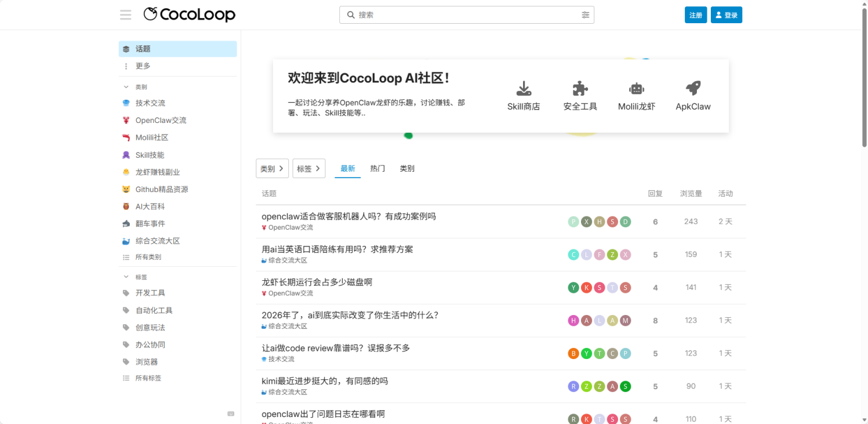Launch the ApkClaw rocket icon
Image resolution: width=868 pixels, height=424 pixels.
pyautogui.click(x=693, y=89)
